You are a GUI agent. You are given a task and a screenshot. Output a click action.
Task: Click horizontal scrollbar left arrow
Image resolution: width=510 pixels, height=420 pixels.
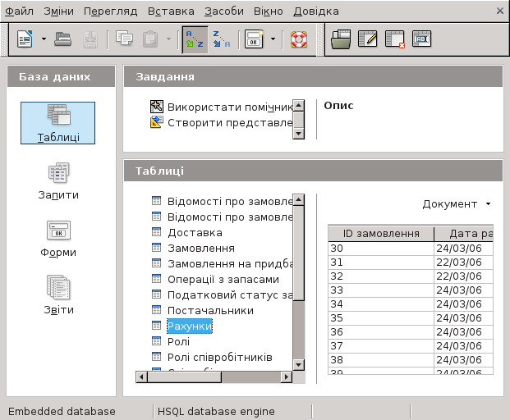coord(141,377)
